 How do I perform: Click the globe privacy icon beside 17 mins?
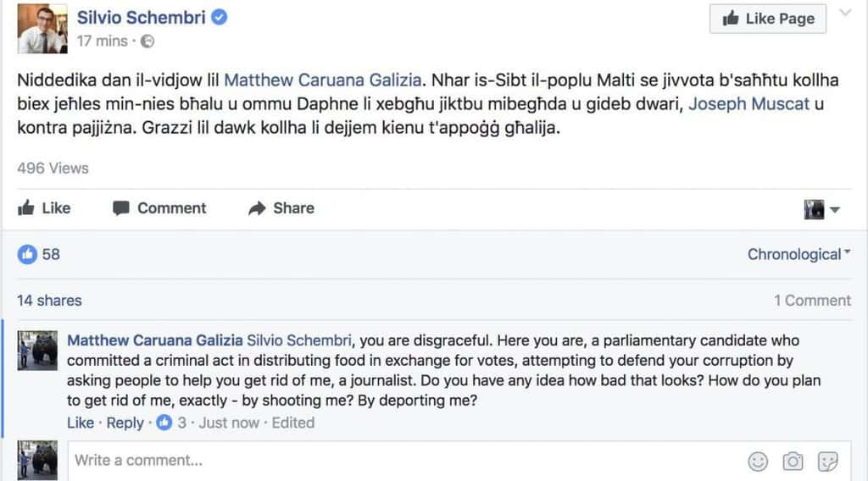tap(147, 41)
